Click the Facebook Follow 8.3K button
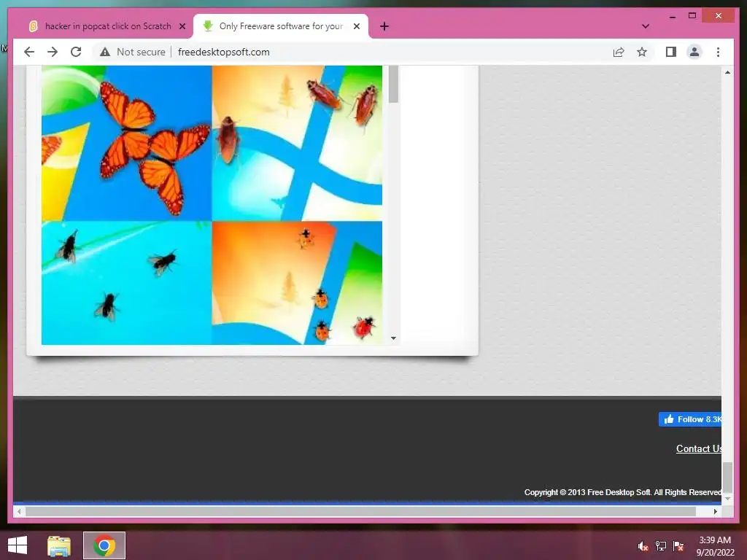 point(690,419)
